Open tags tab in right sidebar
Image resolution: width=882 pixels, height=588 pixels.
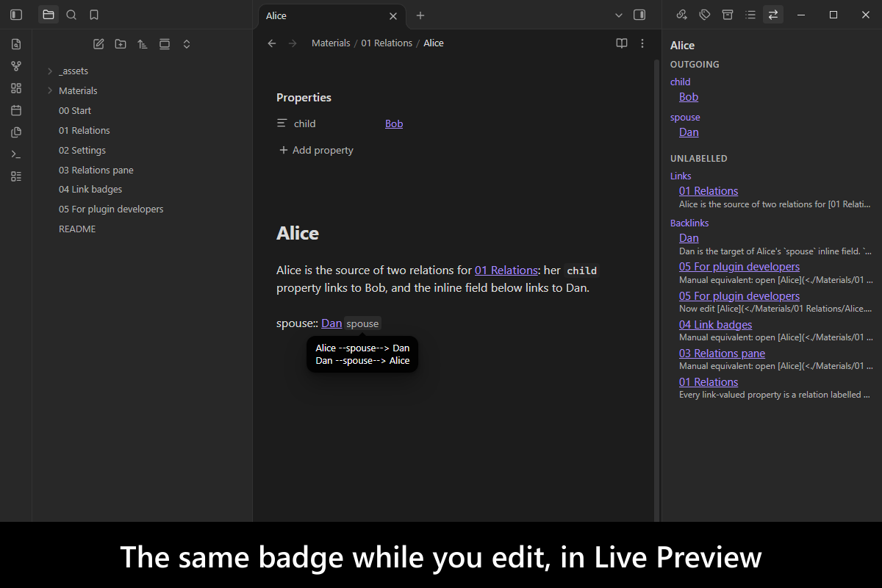pyautogui.click(x=705, y=15)
